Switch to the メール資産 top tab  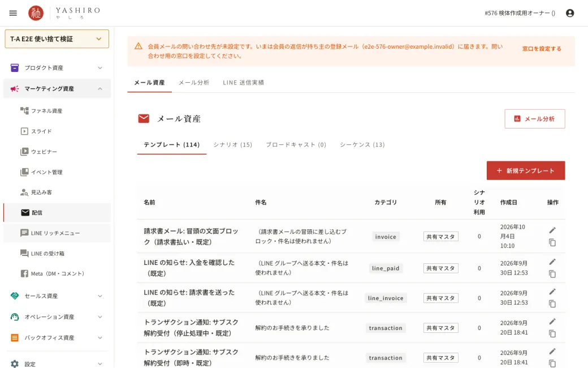(x=149, y=83)
